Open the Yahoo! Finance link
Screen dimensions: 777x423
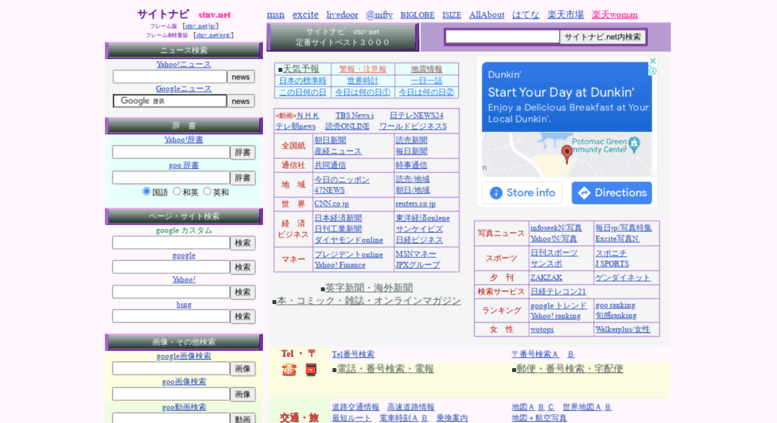pyautogui.click(x=340, y=265)
